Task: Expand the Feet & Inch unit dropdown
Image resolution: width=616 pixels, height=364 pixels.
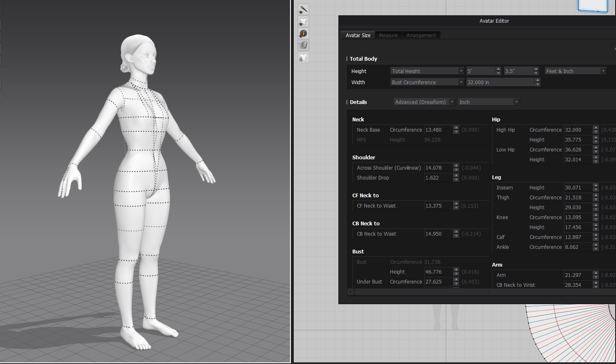Action: pyautogui.click(x=575, y=71)
